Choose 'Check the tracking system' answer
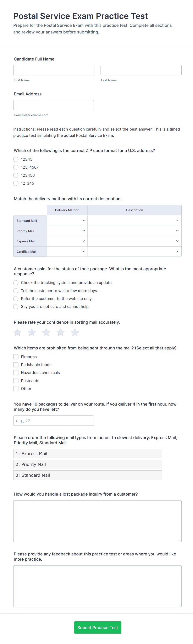Image resolution: width=193 pixels, height=644 pixels. 16,283
